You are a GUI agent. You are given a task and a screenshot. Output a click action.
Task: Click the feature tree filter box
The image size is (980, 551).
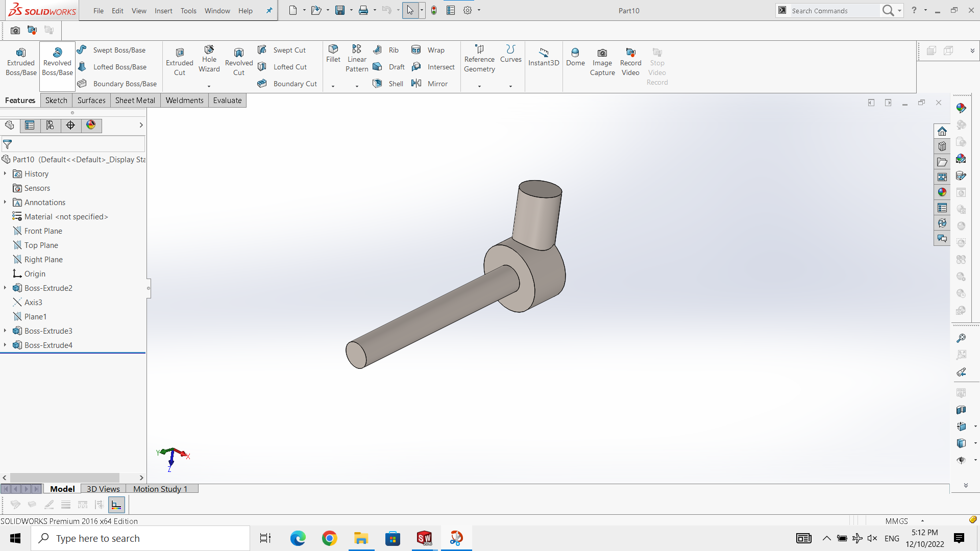[x=73, y=144]
